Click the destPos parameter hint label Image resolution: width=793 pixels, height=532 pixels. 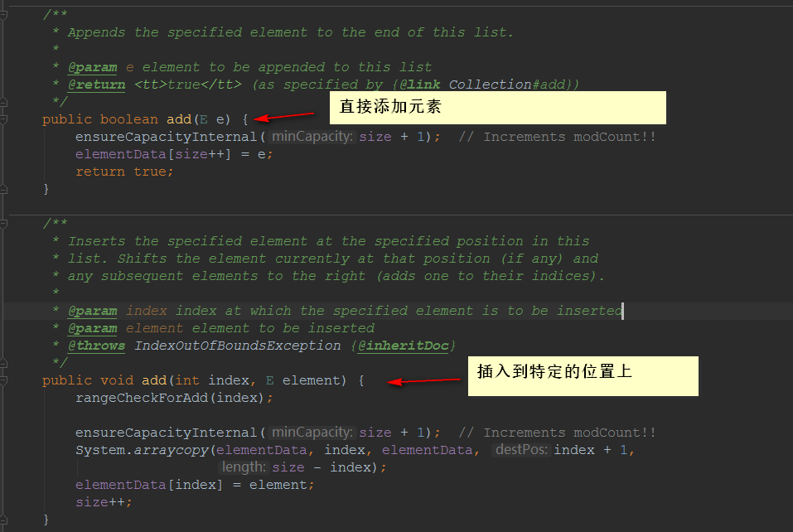(x=521, y=450)
